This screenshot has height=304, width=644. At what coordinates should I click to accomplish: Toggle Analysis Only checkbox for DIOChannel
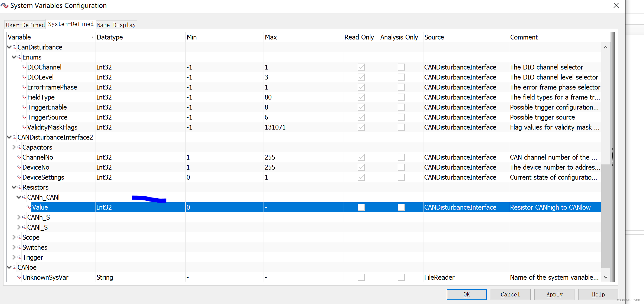[401, 67]
